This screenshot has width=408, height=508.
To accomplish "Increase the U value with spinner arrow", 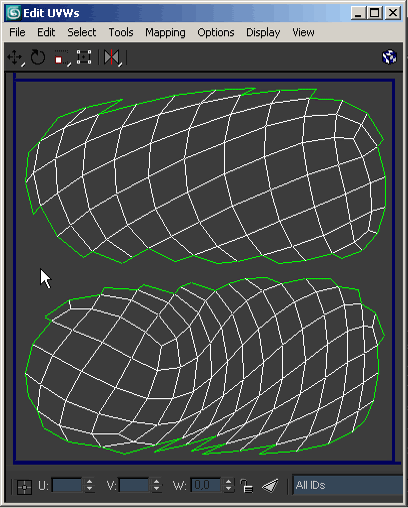I will [x=89, y=482].
